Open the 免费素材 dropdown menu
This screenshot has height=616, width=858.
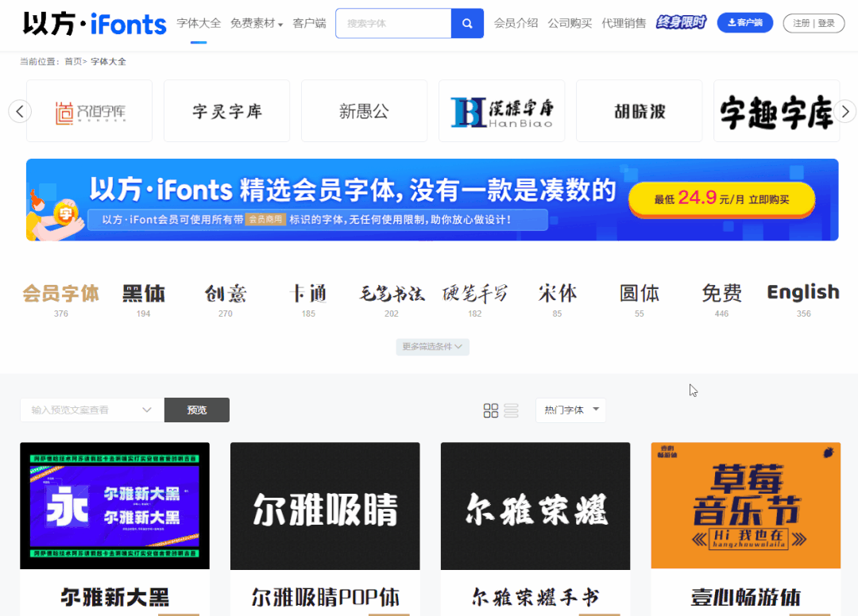(256, 24)
